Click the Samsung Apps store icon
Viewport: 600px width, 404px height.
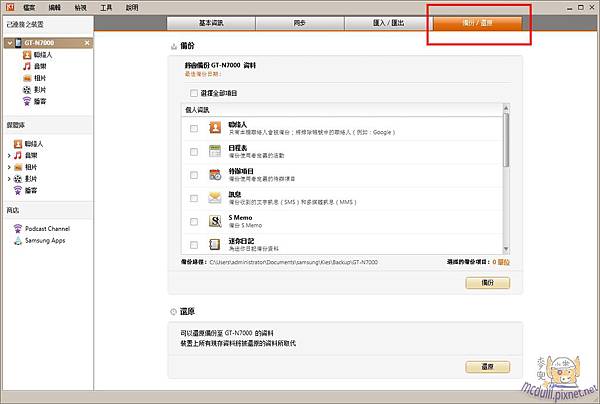click(18, 240)
